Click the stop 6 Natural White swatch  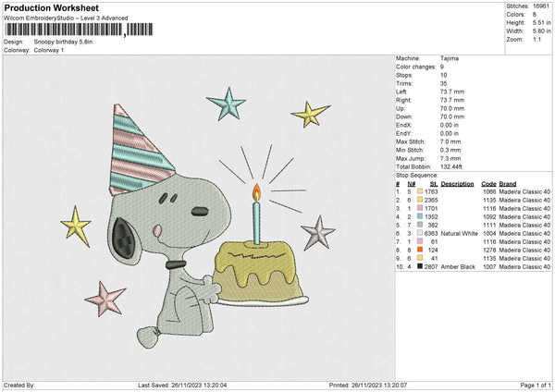[420, 233]
